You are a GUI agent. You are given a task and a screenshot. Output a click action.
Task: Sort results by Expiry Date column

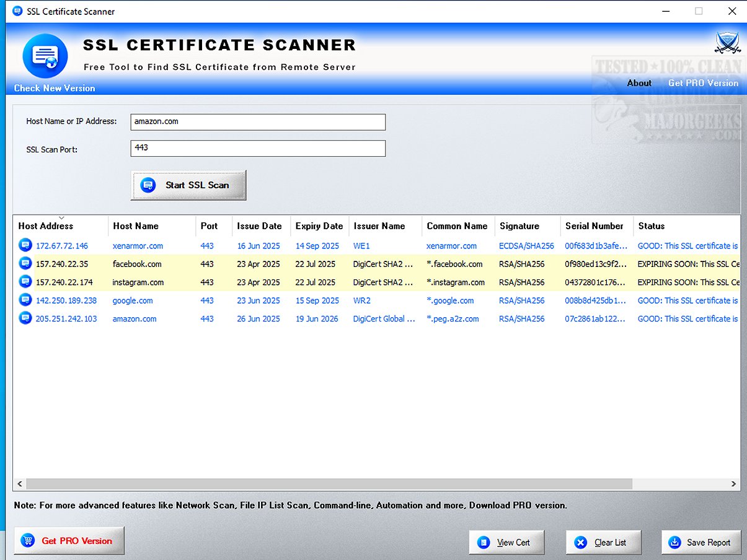point(319,226)
